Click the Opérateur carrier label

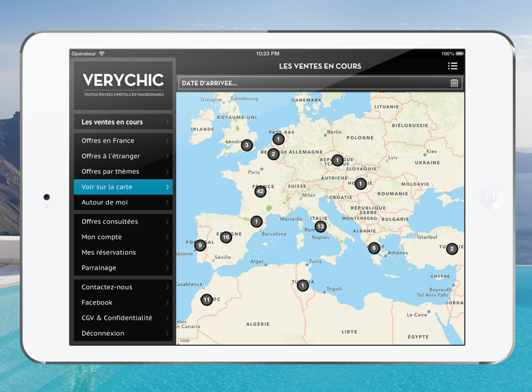point(83,54)
